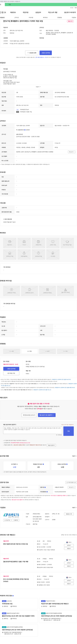Switch to 전형방법 section tab
Screen dimensions: 77x644
point(60,18)
